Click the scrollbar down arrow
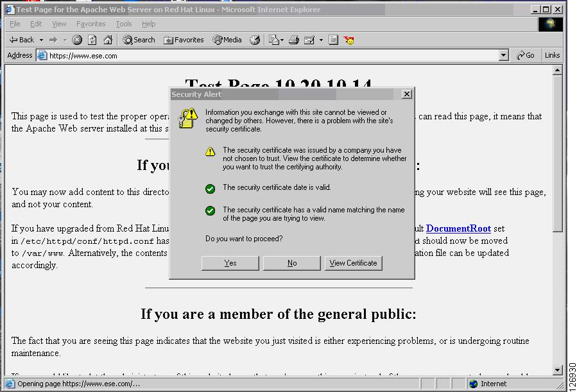Viewport: 577px width, 392px height. (558, 370)
